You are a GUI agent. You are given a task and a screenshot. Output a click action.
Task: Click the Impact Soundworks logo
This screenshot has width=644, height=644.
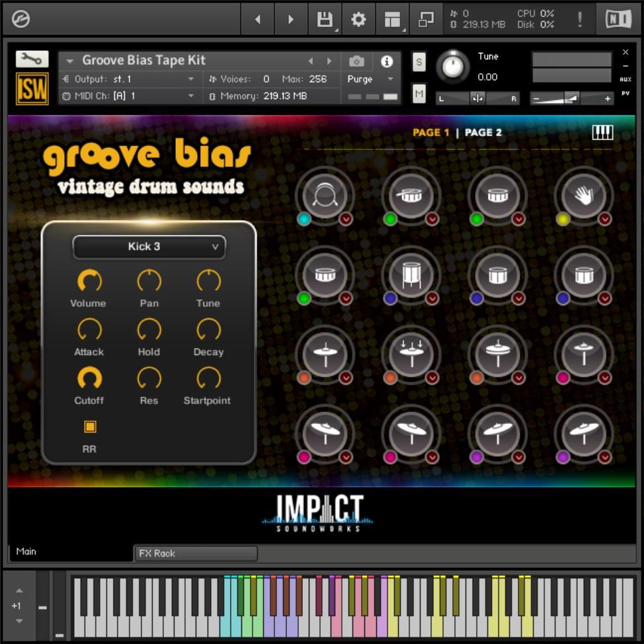(x=318, y=513)
